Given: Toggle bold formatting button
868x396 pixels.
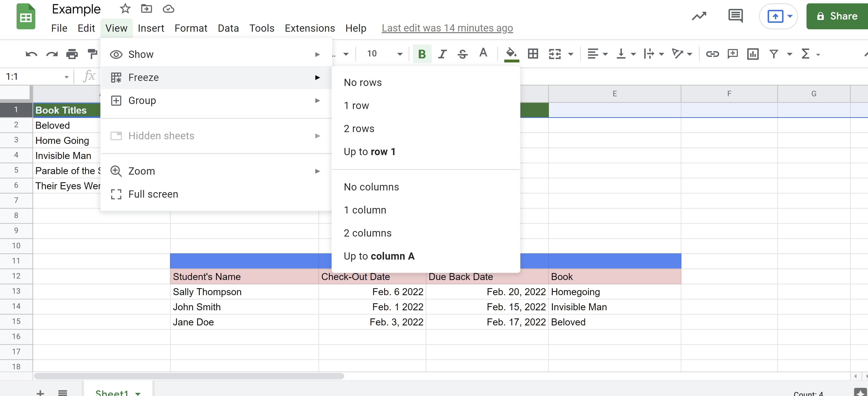Looking at the screenshot, I should (x=422, y=54).
